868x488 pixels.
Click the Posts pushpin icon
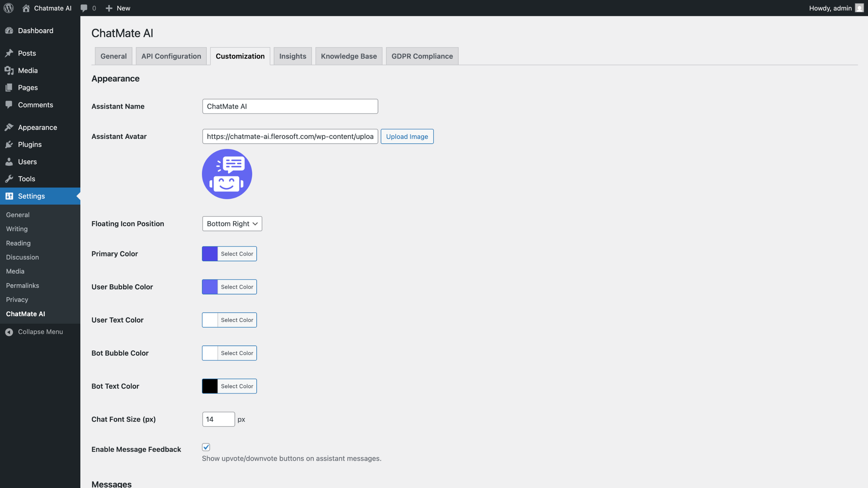point(9,53)
